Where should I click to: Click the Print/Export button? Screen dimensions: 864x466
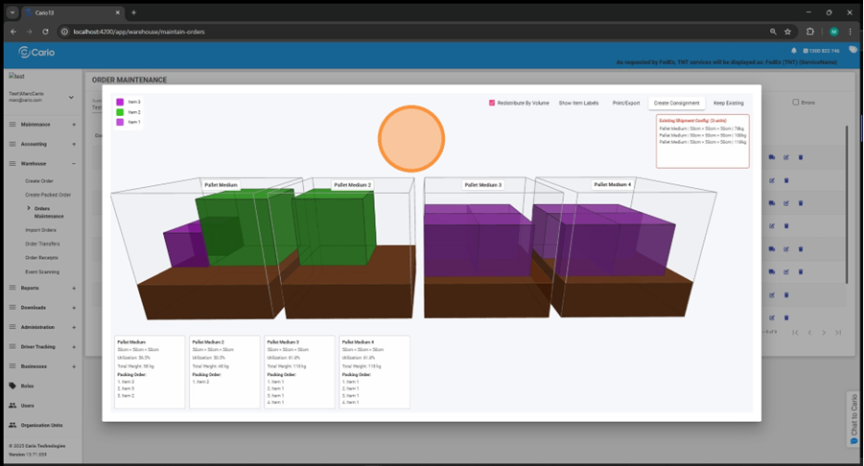point(626,103)
